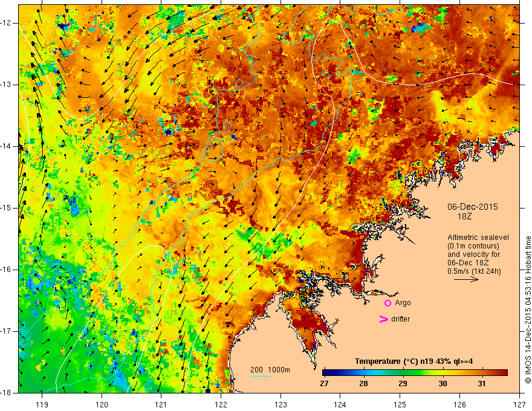Click the "200 1000m" bathymetry label
The image size is (532, 411).
tap(270, 370)
